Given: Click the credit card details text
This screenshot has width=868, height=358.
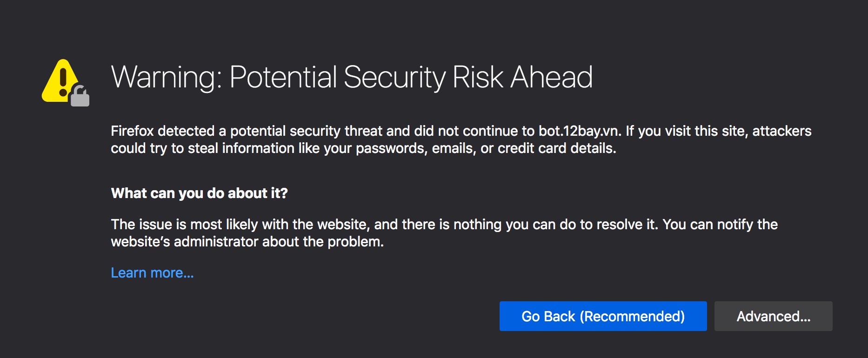Looking at the screenshot, I should [557, 148].
